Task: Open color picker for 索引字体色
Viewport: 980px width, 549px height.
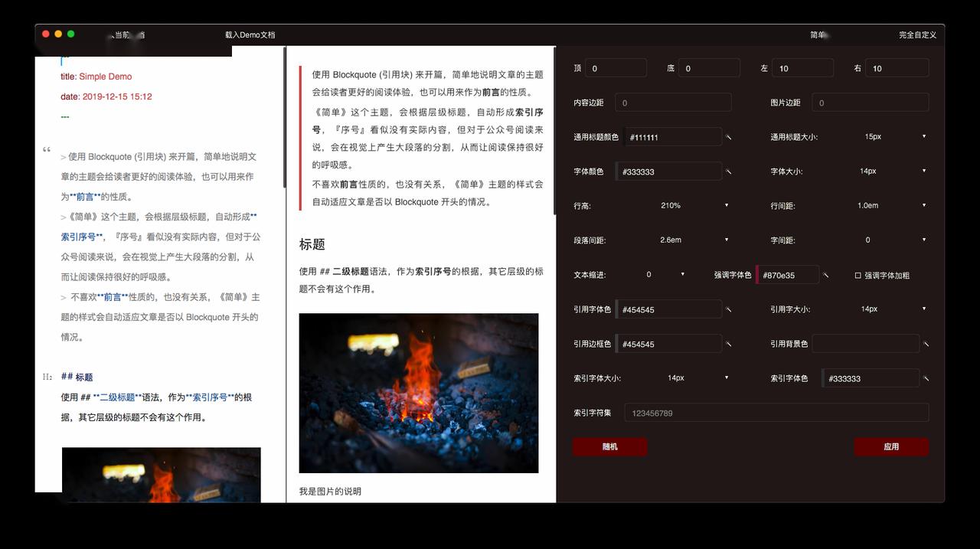Action: click(926, 378)
